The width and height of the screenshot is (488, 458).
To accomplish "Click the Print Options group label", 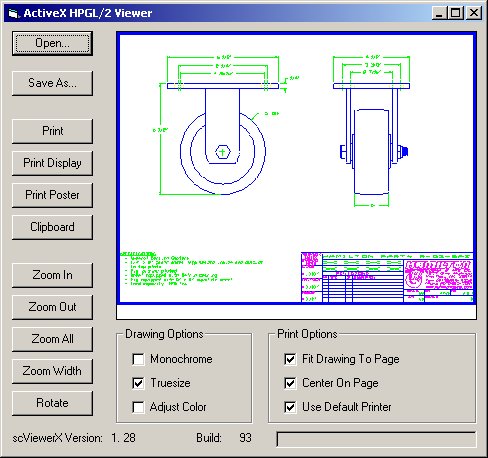I will 307,334.
